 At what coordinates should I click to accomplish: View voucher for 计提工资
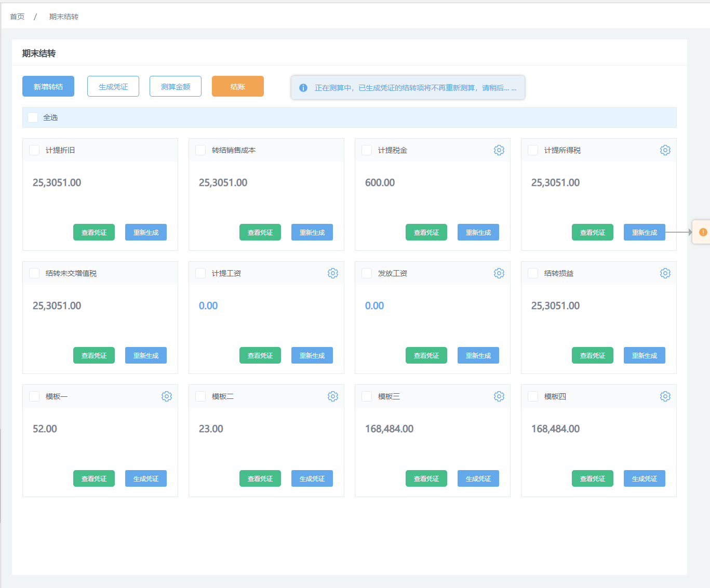[260, 355]
